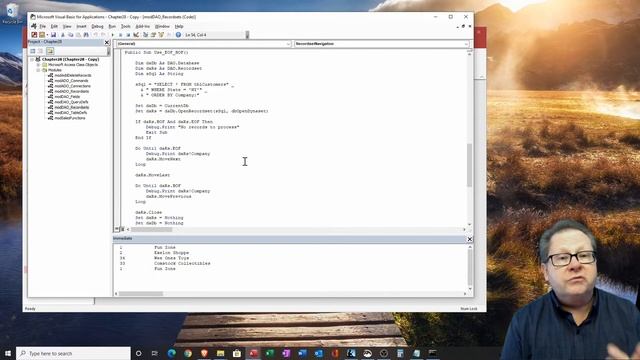640x360 pixels.
Task: Open the Help menu
Action: coord(179,27)
